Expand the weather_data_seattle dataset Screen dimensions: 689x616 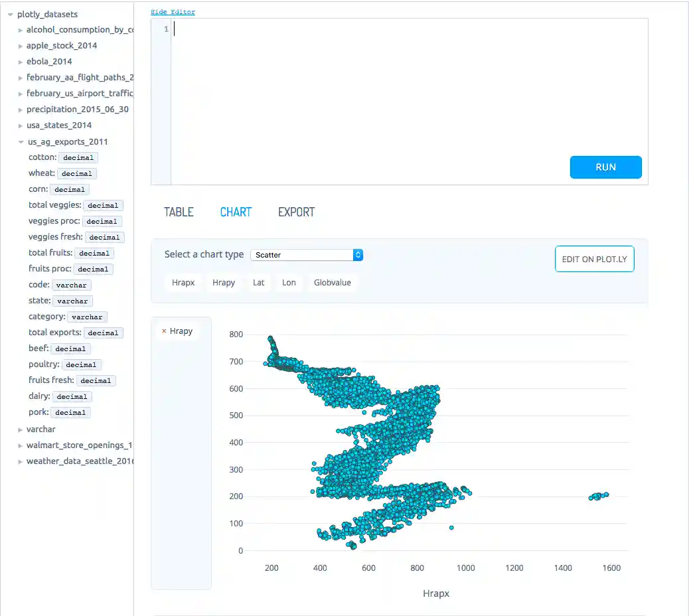coord(20,461)
